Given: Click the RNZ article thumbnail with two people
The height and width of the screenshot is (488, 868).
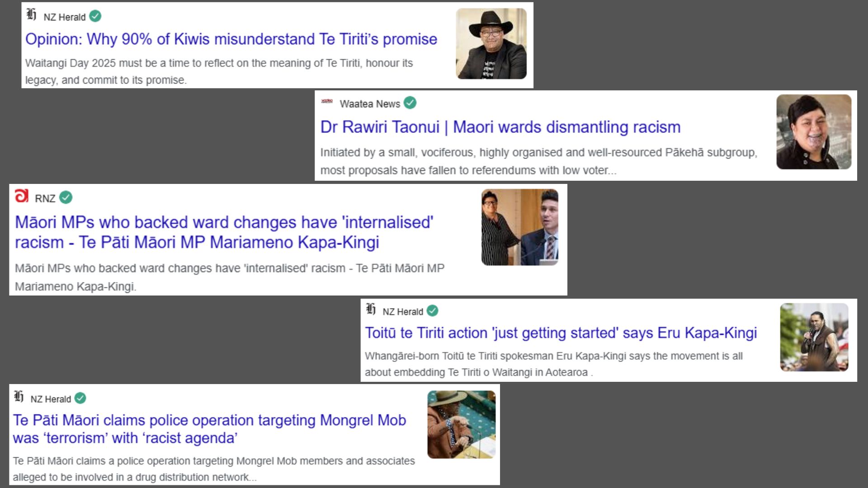Looking at the screenshot, I should tap(520, 227).
